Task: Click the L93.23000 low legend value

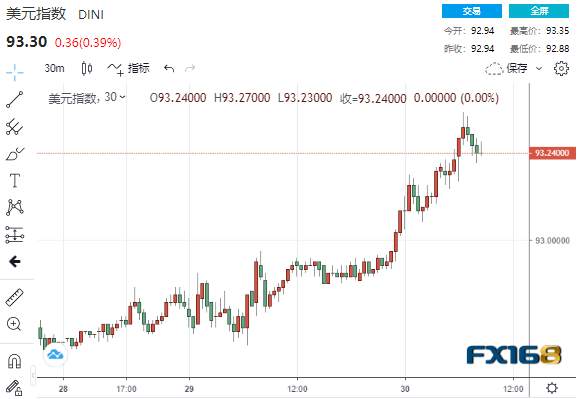Action: [305, 98]
